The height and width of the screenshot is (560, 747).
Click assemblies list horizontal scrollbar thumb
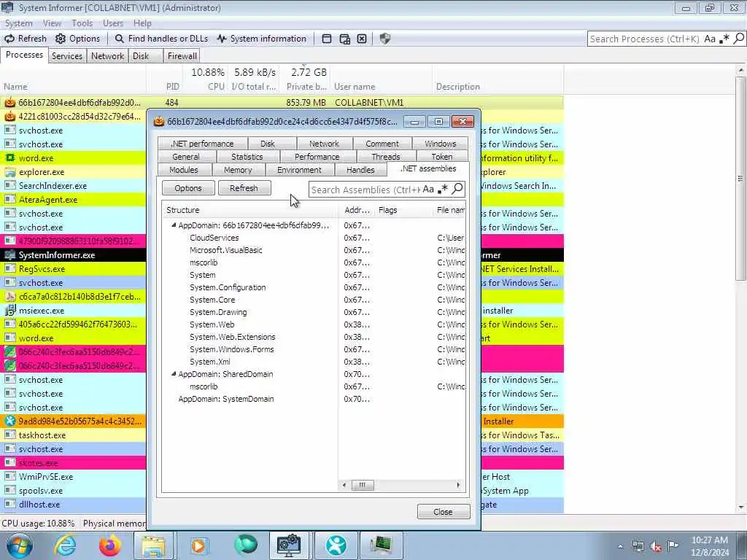pos(363,485)
